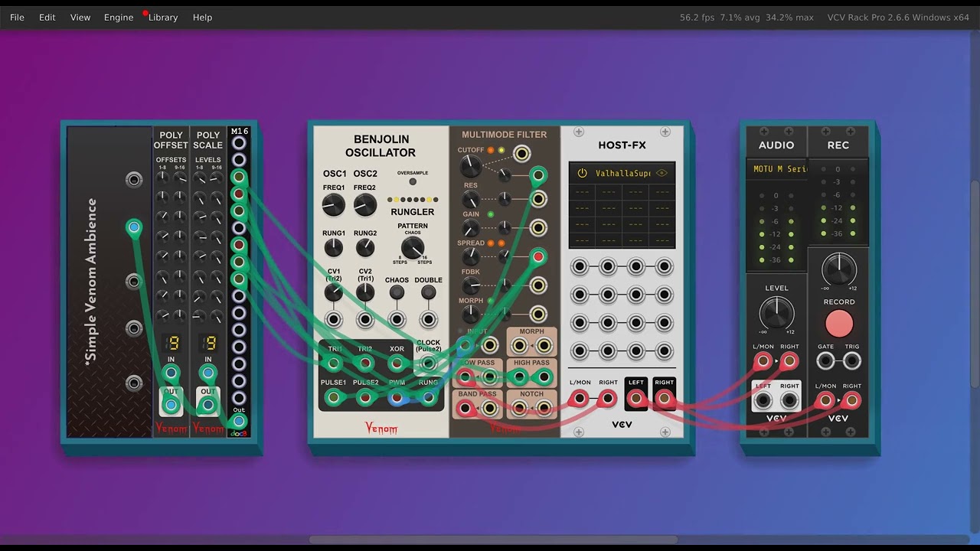The width and height of the screenshot is (980, 551).
Task: Click the TRIG input jack on REC
Action: click(x=852, y=361)
